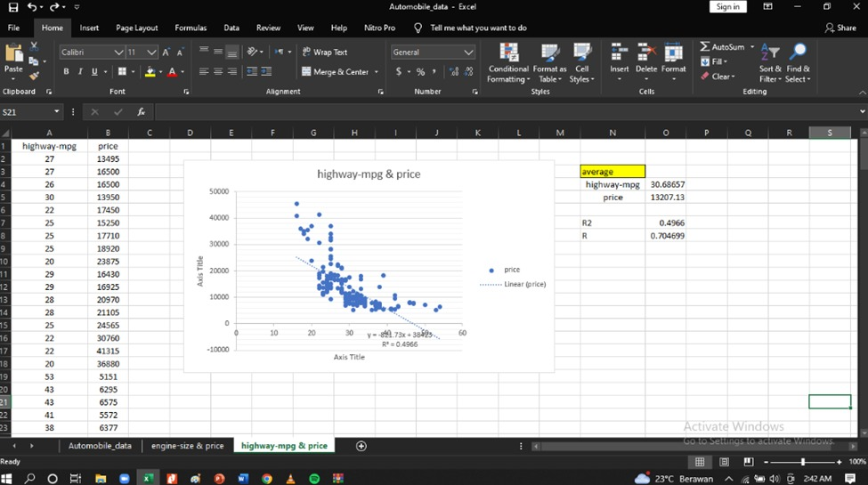Open the Font dialog launcher
This screenshot has height=485, width=868.
(186, 92)
